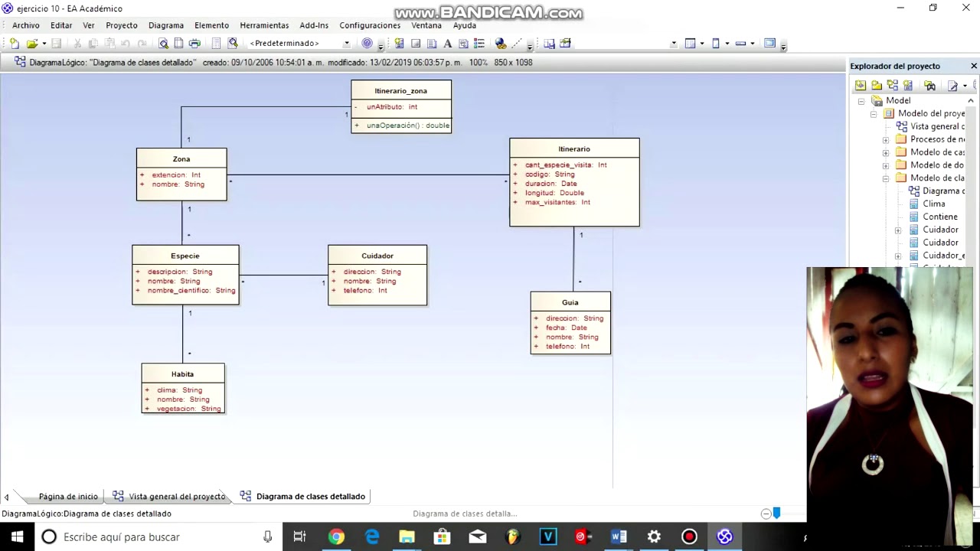Select the Zona class title

click(181, 159)
